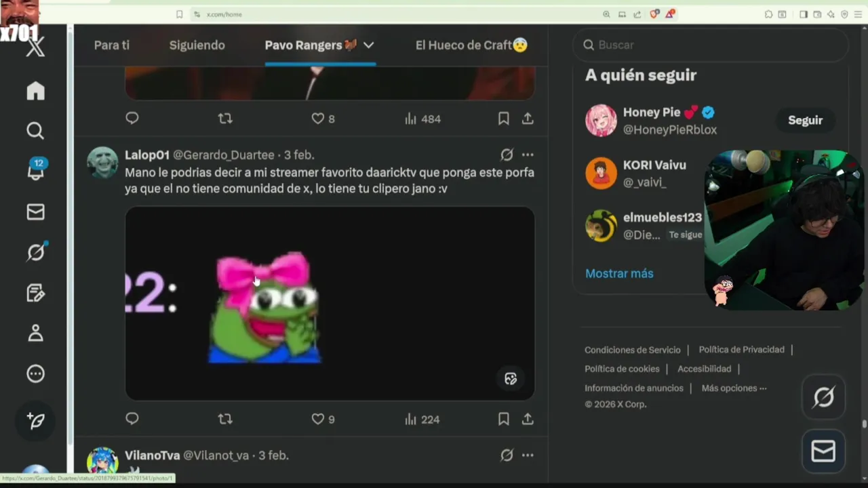Open Política de cookies link

tap(622, 369)
